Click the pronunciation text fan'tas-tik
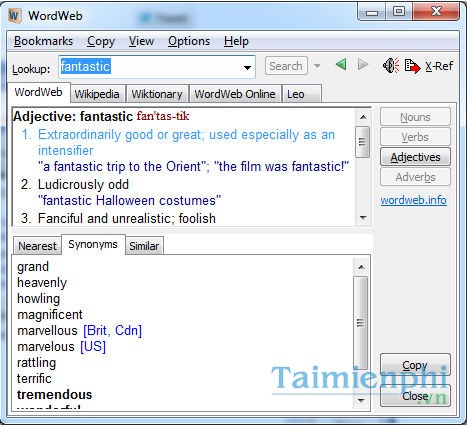 click(163, 116)
